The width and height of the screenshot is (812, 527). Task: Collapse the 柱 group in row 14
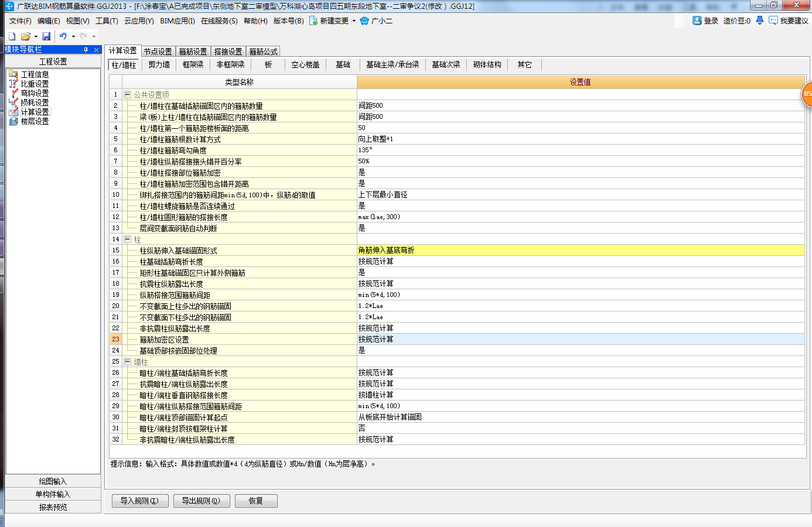click(127, 239)
